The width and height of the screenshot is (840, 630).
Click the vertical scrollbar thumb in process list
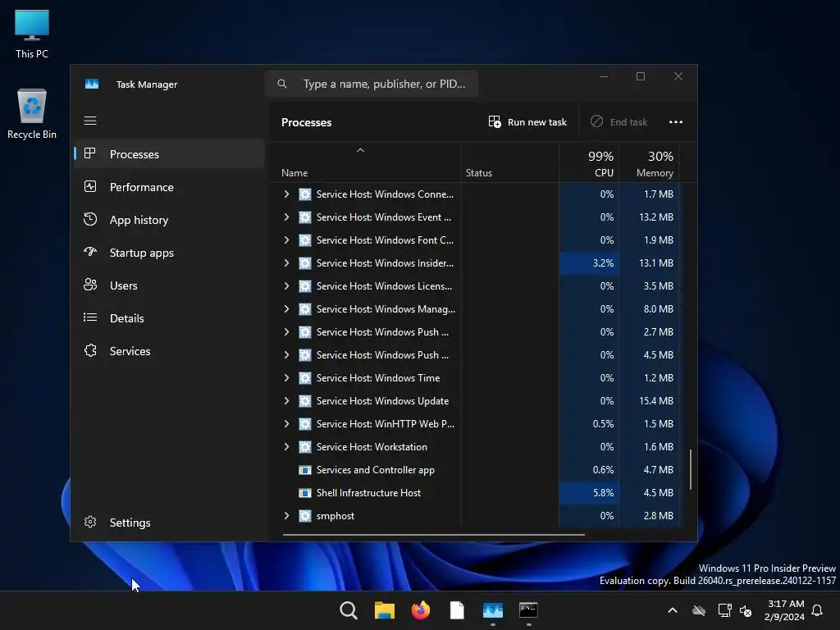[691, 469]
